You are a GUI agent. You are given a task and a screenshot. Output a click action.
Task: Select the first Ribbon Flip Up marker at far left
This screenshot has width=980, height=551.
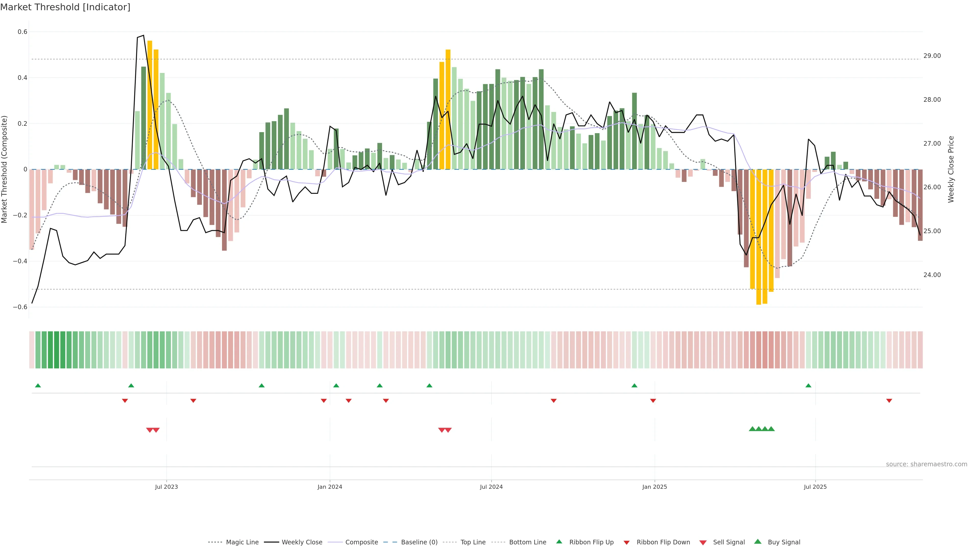point(38,386)
